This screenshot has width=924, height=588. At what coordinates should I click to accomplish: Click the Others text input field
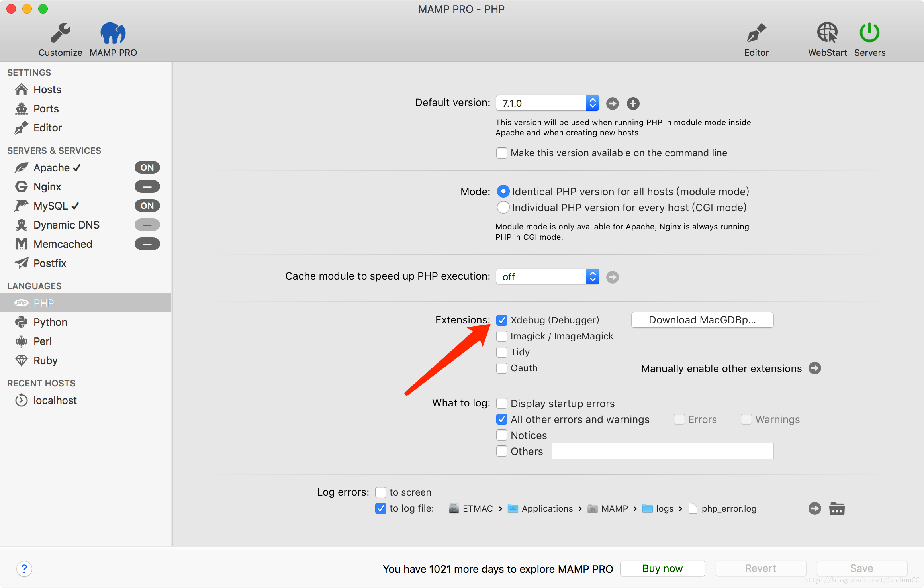[662, 451]
